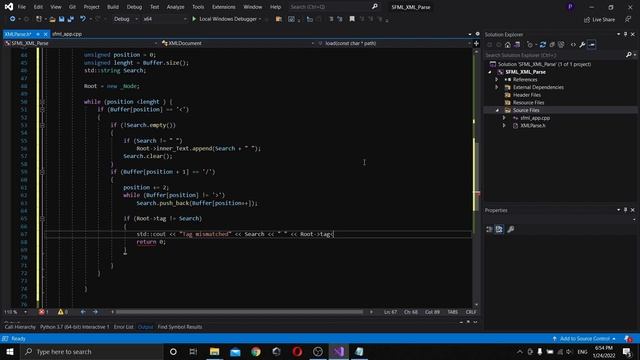640x360 pixels.
Task: Expand the XMLParse.h tree node
Action: coord(504,126)
